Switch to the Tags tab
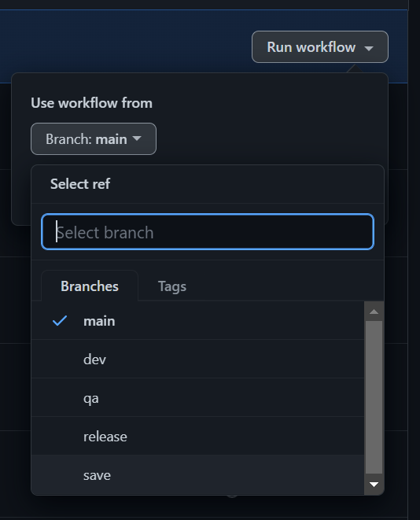This screenshot has height=520, width=420. (172, 286)
